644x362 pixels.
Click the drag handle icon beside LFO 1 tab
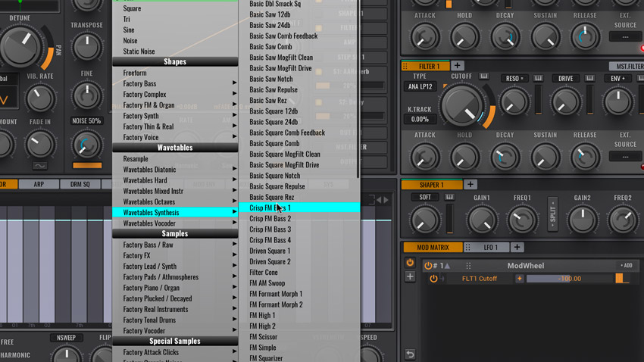coord(467,247)
